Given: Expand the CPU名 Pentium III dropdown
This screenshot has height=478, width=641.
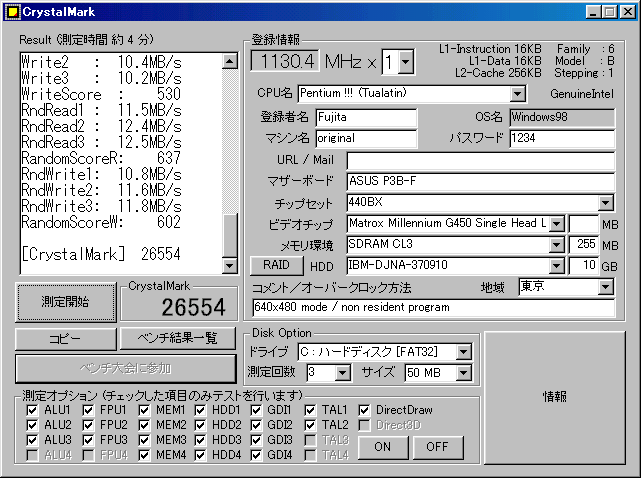Looking at the screenshot, I should (x=518, y=94).
